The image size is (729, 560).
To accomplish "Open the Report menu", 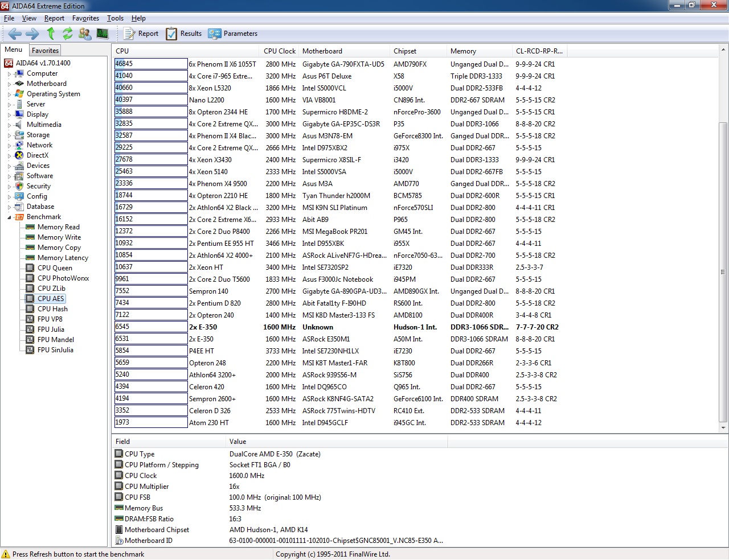I will coord(54,18).
